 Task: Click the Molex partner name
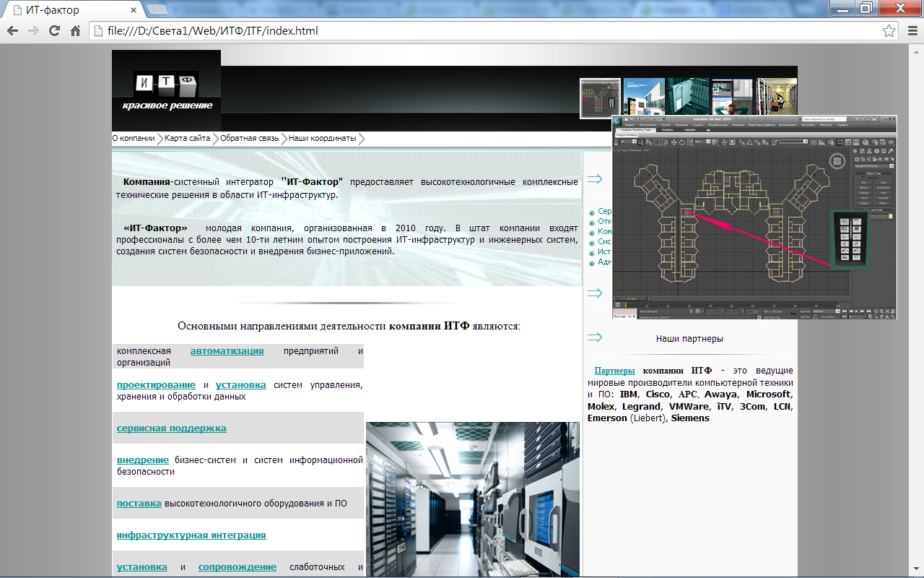[x=601, y=407]
